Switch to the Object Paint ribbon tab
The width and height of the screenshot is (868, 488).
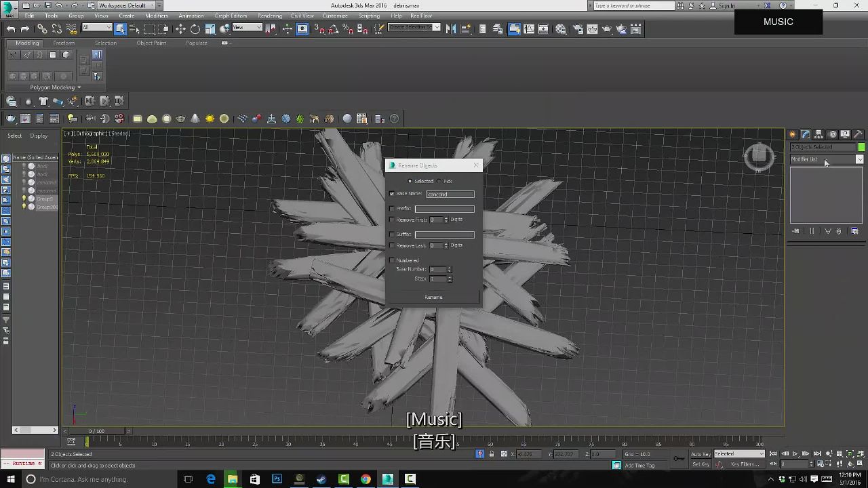point(151,43)
